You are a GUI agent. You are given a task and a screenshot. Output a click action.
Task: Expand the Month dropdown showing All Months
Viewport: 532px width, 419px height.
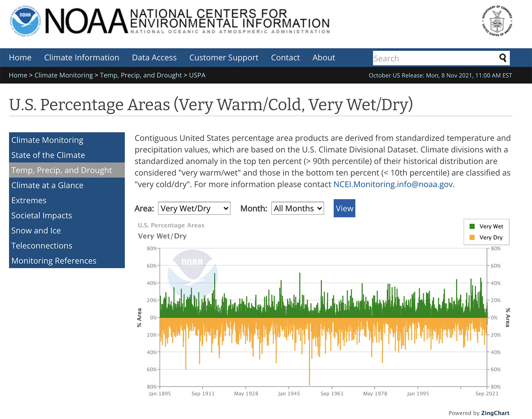[x=298, y=208]
